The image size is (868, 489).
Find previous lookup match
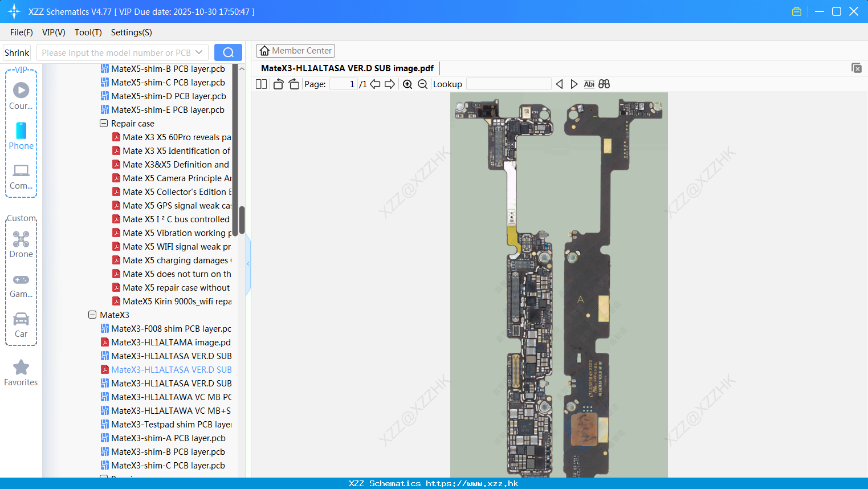coord(559,84)
